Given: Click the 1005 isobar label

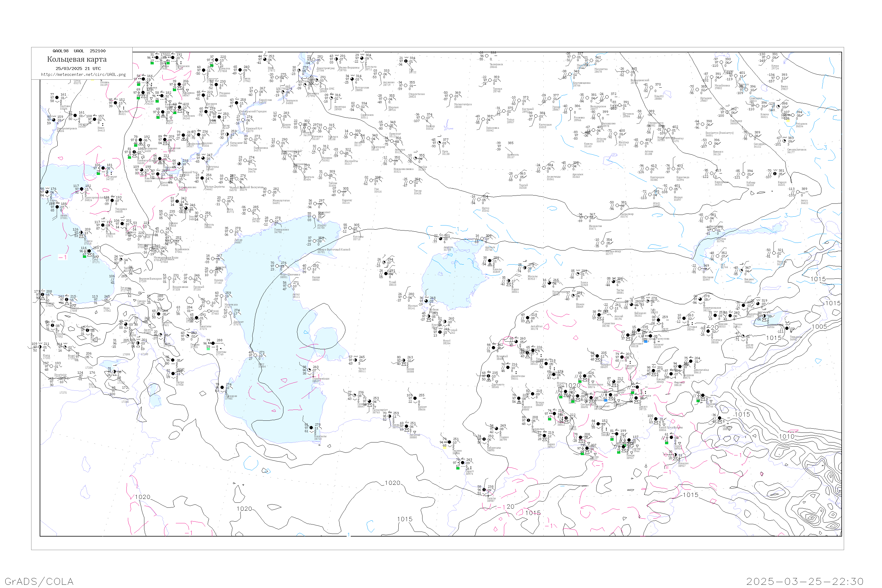Looking at the screenshot, I should [x=819, y=327].
